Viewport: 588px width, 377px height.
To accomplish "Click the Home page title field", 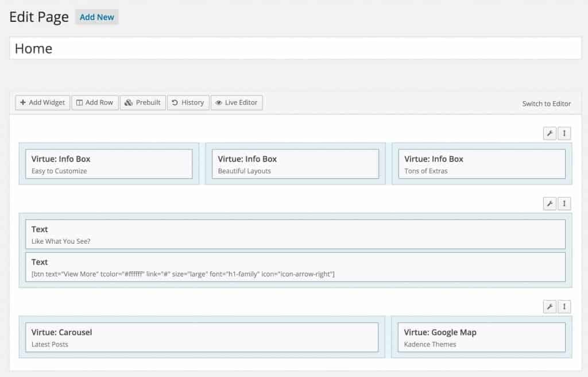I will coord(296,48).
